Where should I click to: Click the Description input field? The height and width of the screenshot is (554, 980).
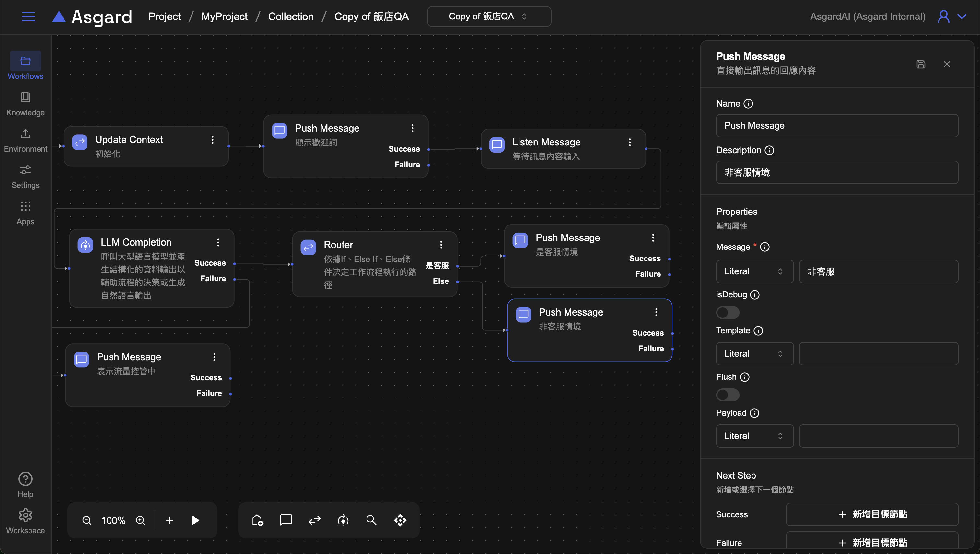click(x=836, y=172)
